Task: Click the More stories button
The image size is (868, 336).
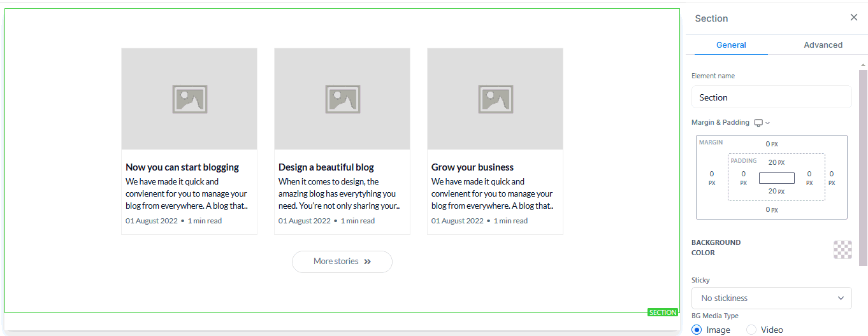Action: (342, 262)
